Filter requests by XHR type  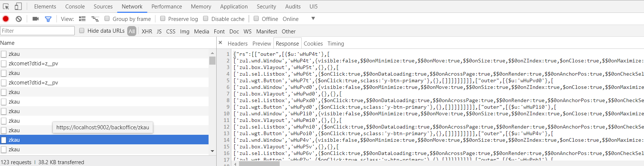coord(147,31)
